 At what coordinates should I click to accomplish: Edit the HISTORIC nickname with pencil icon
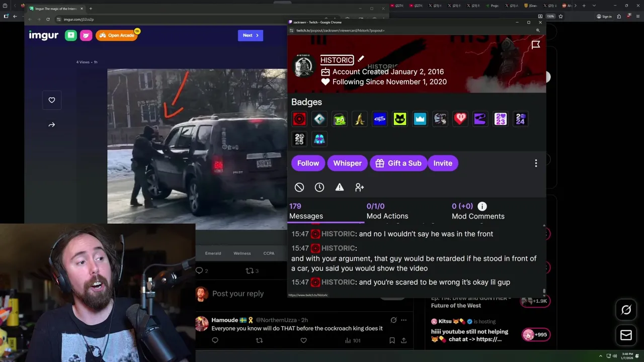coord(361,59)
